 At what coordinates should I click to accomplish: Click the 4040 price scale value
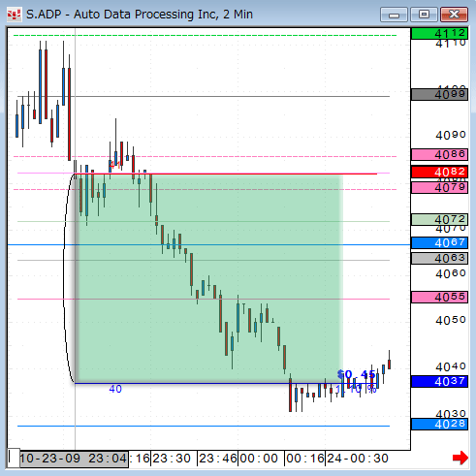(451, 366)
